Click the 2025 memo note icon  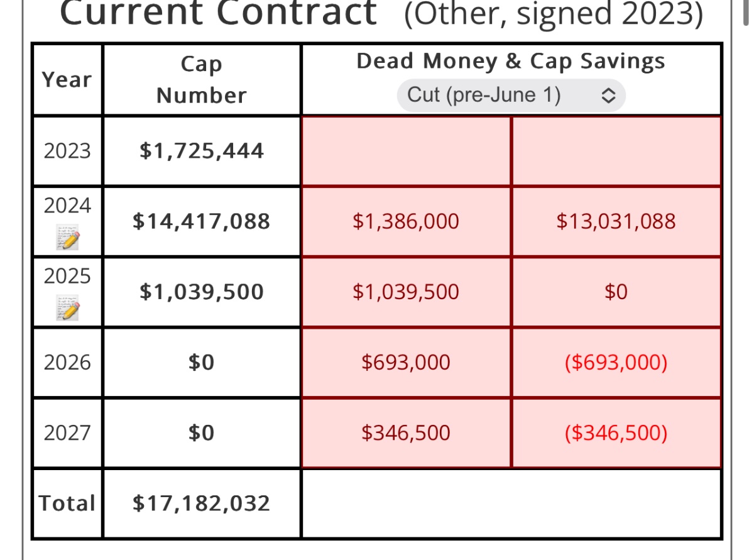tap(67, 310)
